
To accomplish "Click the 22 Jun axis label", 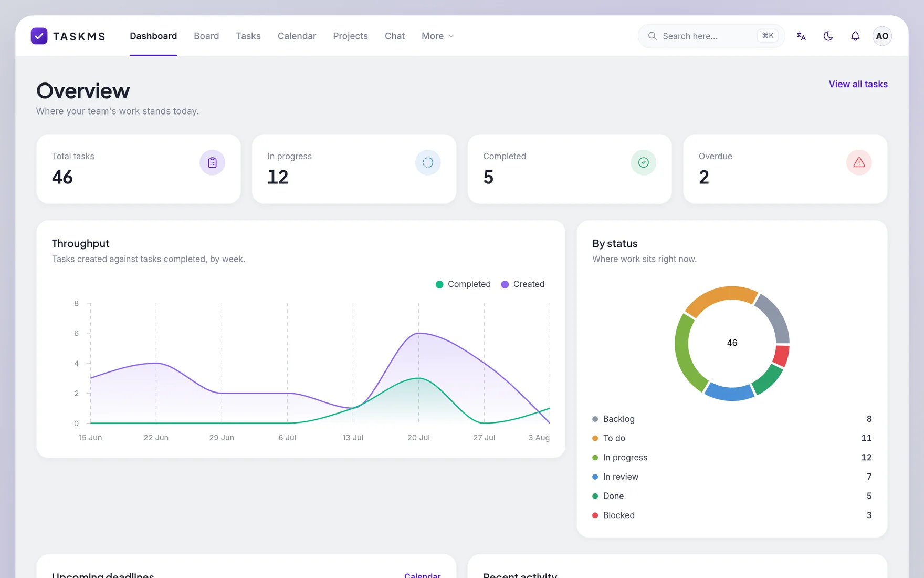I will tap(156, 438).
